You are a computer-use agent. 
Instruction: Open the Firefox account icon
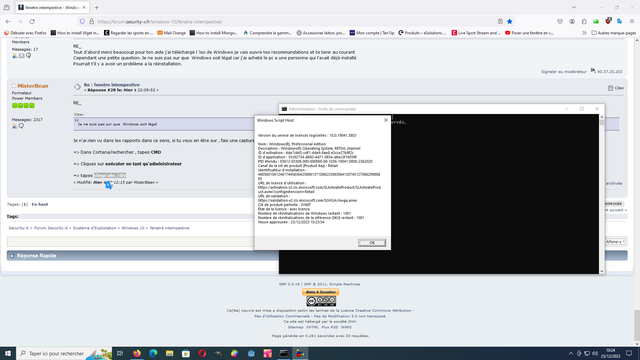[572, 22]
